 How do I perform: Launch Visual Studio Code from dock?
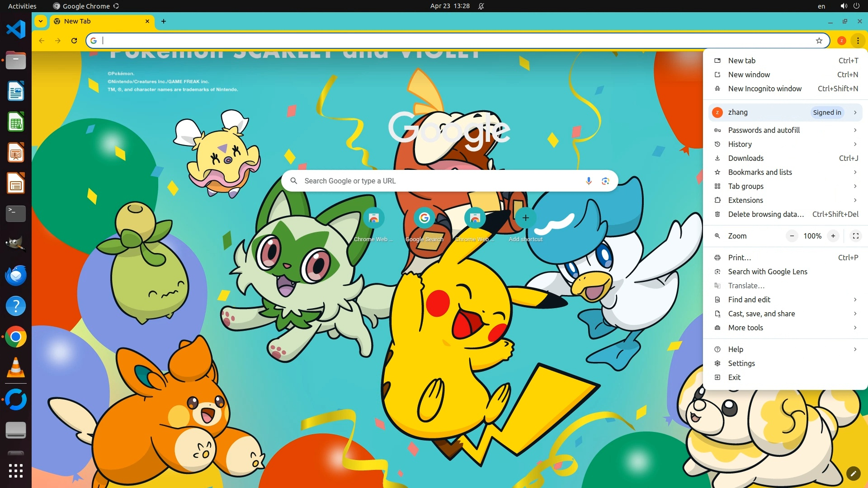(x=16, y=30)
